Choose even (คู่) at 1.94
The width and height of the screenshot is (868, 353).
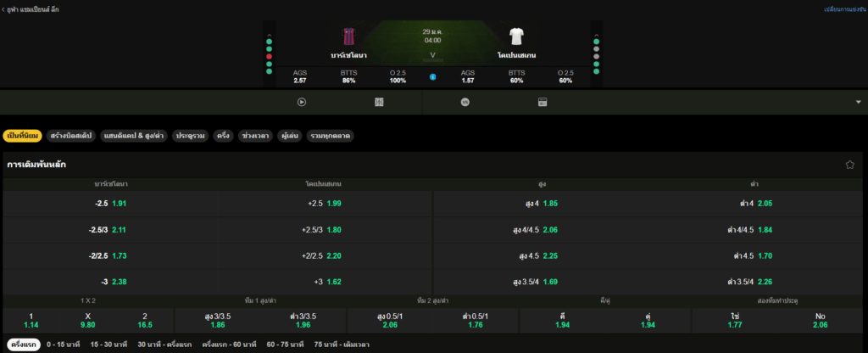click(648, 321)
